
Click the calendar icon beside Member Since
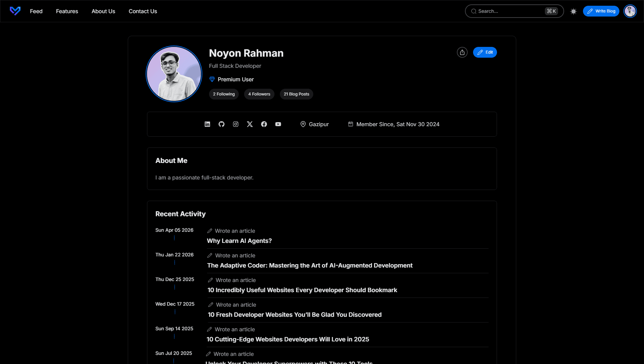tap(351, 124)
